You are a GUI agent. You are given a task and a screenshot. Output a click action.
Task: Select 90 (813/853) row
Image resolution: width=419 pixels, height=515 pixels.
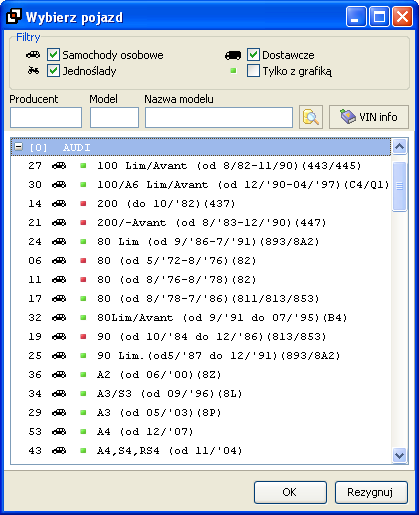[201, 337]
